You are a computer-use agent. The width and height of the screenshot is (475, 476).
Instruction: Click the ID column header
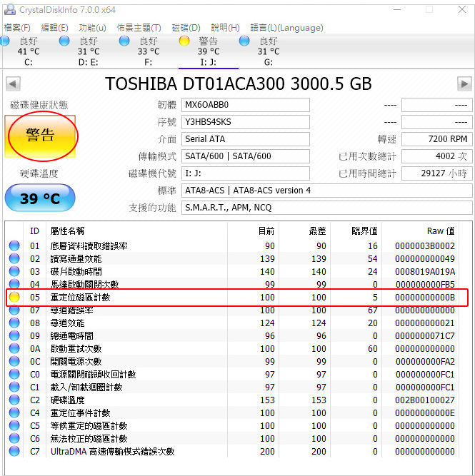click(x=35, y=231)
